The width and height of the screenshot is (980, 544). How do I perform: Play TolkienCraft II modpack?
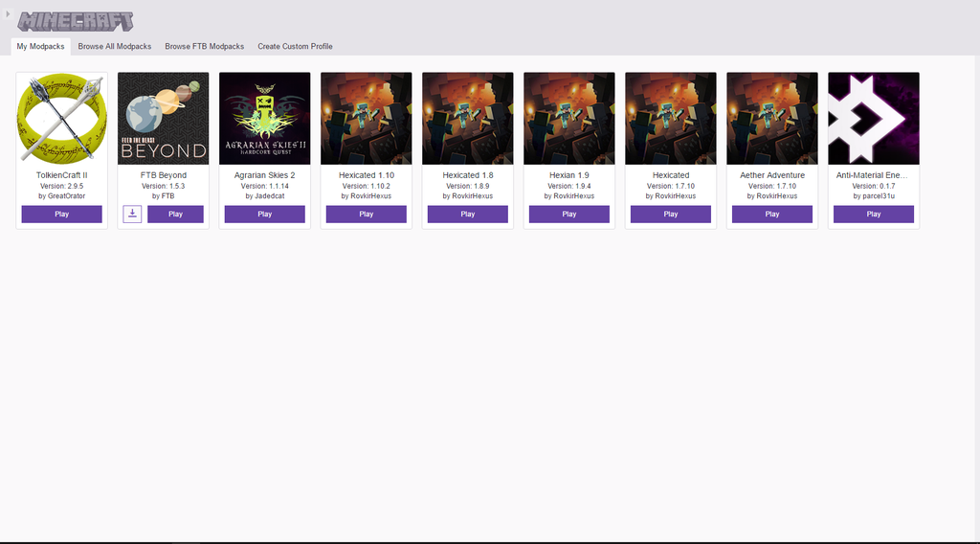tap(62, 214)
